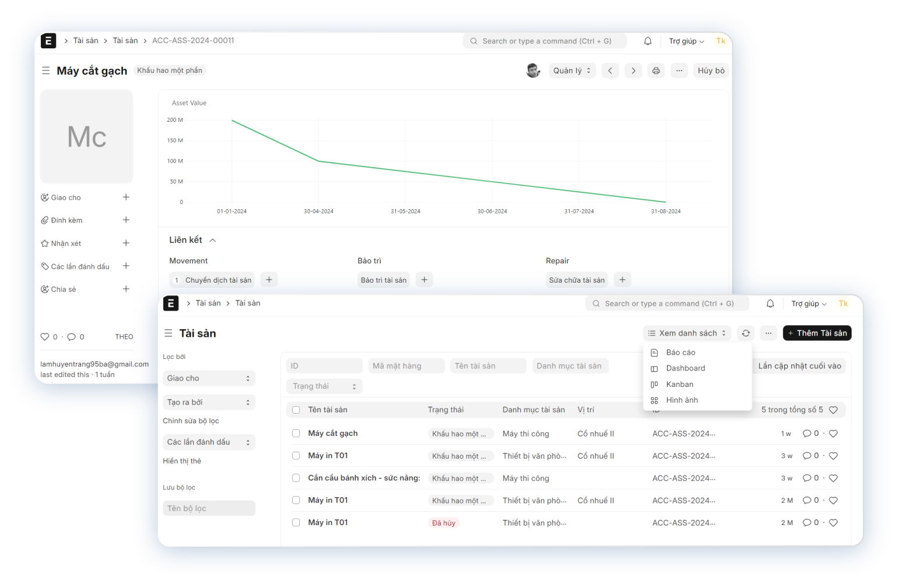Click the app logo in back window
This screenshot has height=588, width=898.
click(x=48, y=41)
